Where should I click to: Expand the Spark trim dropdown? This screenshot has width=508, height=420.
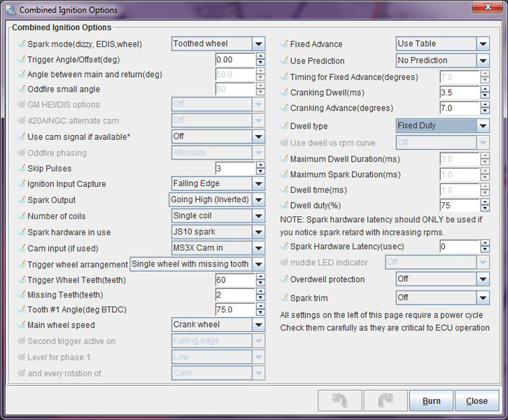(483, 297)
